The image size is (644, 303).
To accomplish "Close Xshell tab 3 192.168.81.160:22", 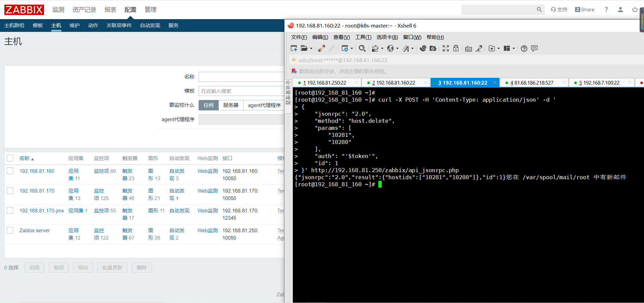I will (x=495, y=83).
